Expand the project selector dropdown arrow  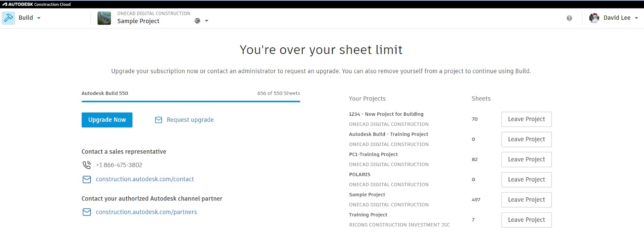(x=207, y=21)
